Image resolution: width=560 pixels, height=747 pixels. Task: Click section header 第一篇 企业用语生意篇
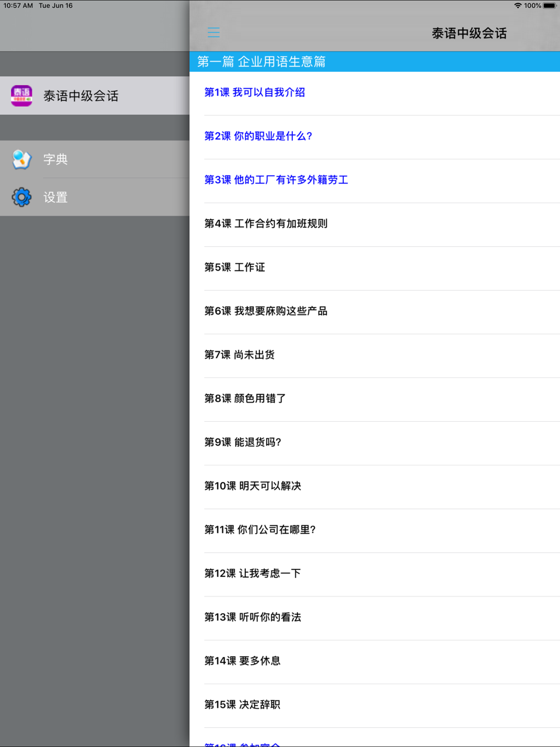coord(375,62)
